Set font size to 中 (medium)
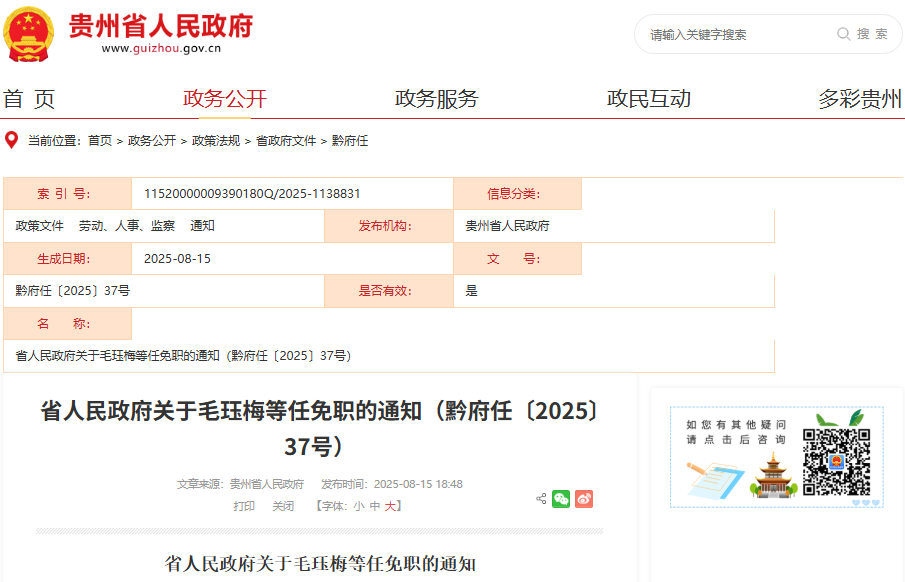The width and height of the screenshot is (905, 582). (x=374, y=506)
